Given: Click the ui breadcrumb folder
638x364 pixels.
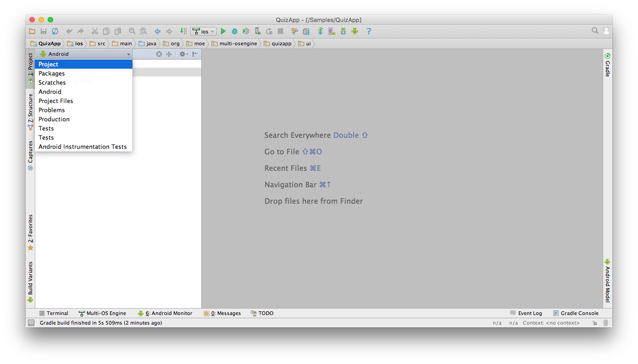Looking at the screenshot, I should point(305,43).
